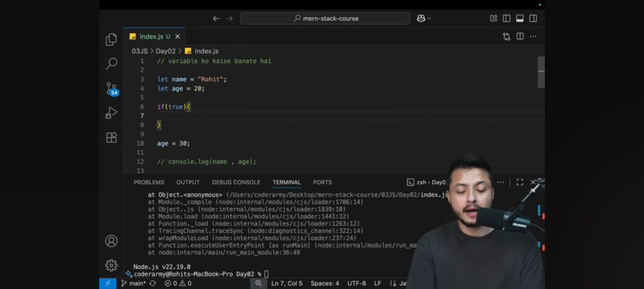Viewport: 644px width, 289px height.
Task: Open the Run and Debug view
Action: pos(111,113)
